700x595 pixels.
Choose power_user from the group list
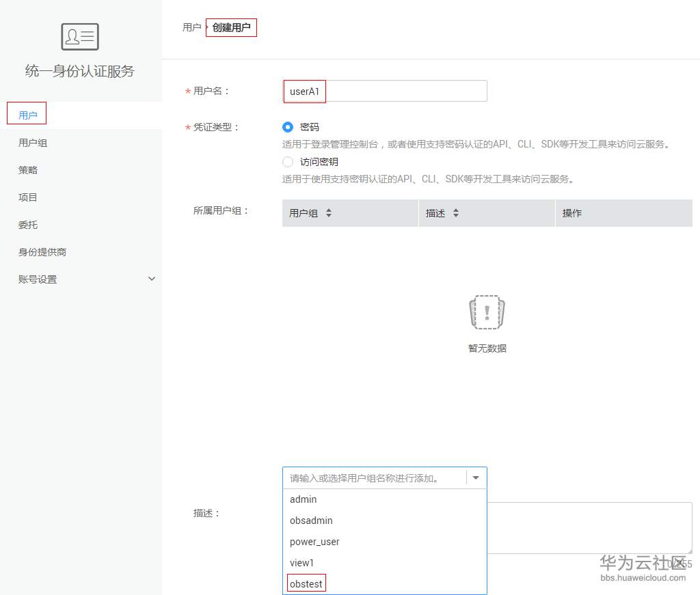point(384,542)
